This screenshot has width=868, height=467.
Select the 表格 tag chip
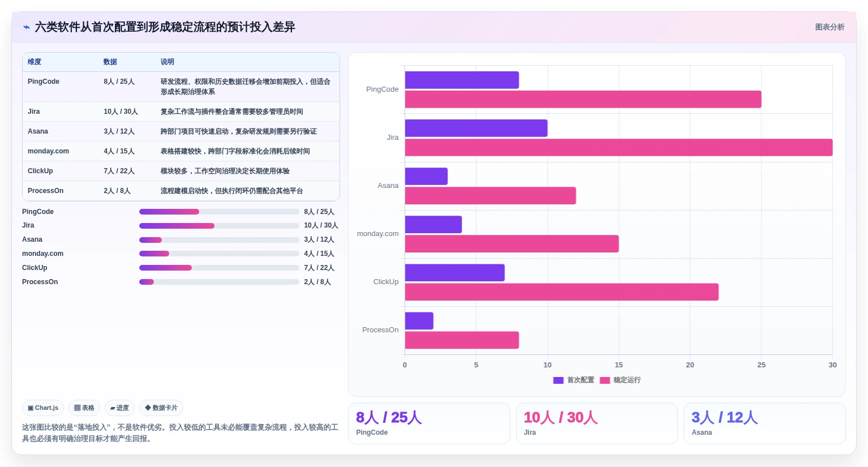(84, 408)
